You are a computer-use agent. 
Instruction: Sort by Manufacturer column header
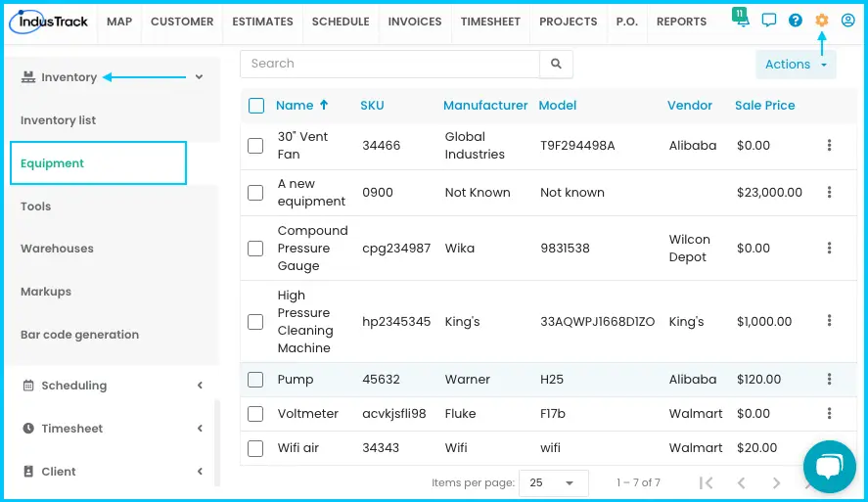[485, 105]
